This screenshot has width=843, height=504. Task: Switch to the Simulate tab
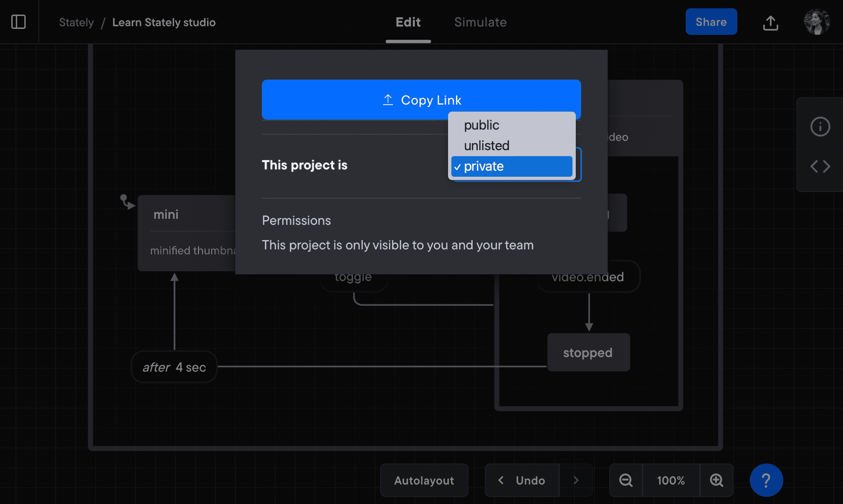click(x=480, y=22)
